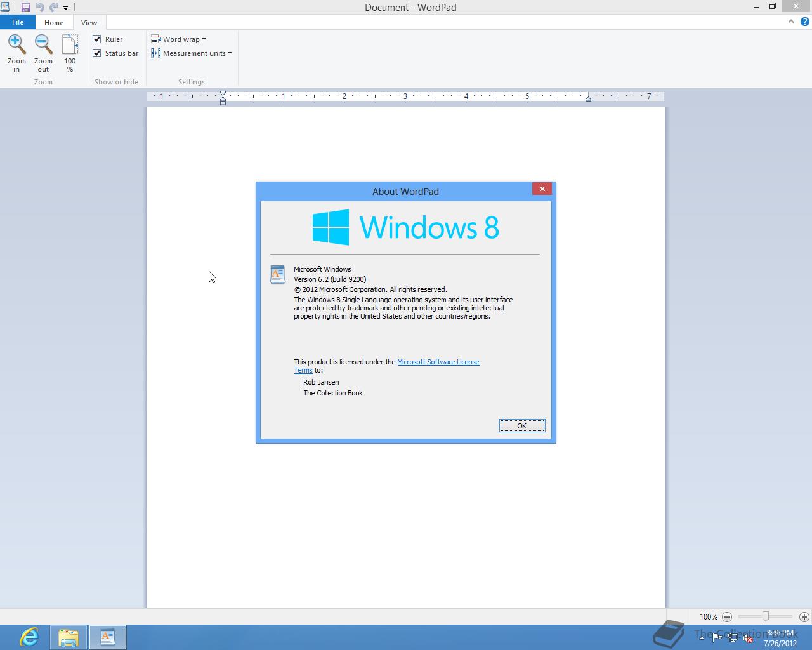The width and height of the screenshot is (812, 650).
Task: Click the blue Help question mark icon
Action: 805,22
